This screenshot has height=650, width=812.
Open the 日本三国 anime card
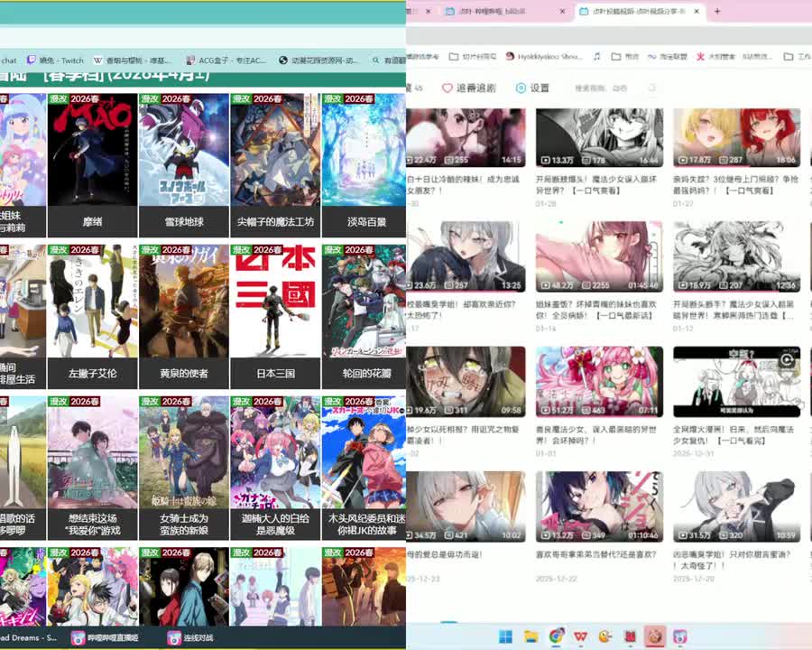click(275, 317)
